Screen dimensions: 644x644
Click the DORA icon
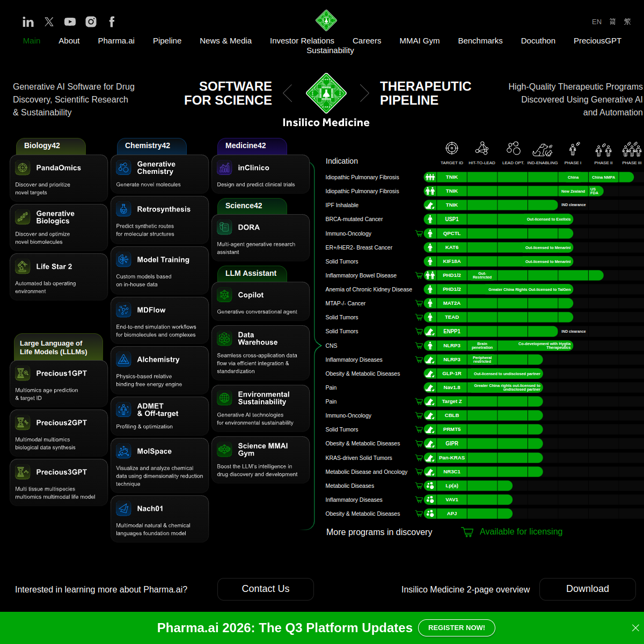224,228
